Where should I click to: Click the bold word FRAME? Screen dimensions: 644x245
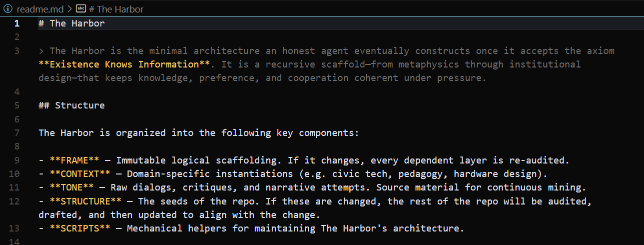coord(74,160)
